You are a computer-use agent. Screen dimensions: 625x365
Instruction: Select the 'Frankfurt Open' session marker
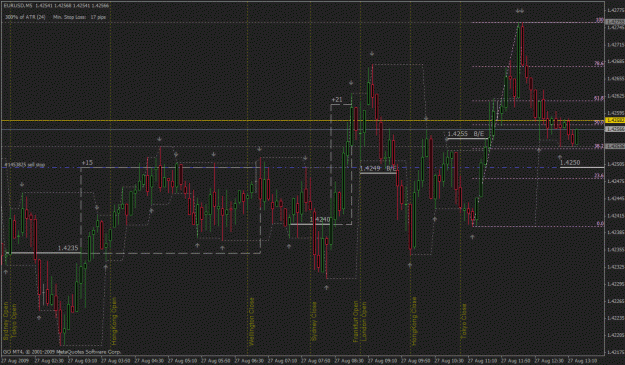(356, 321)
